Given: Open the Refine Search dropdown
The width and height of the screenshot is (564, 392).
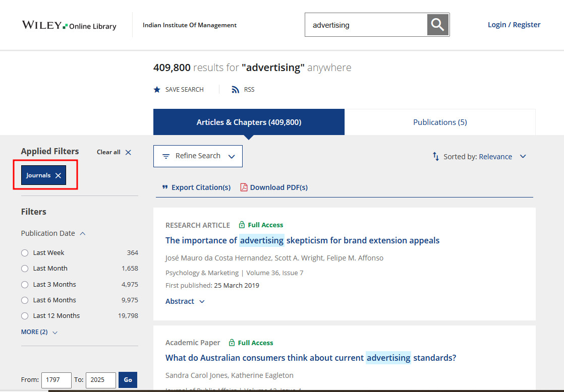Looking at the screenshot, I should coord(198,156).
